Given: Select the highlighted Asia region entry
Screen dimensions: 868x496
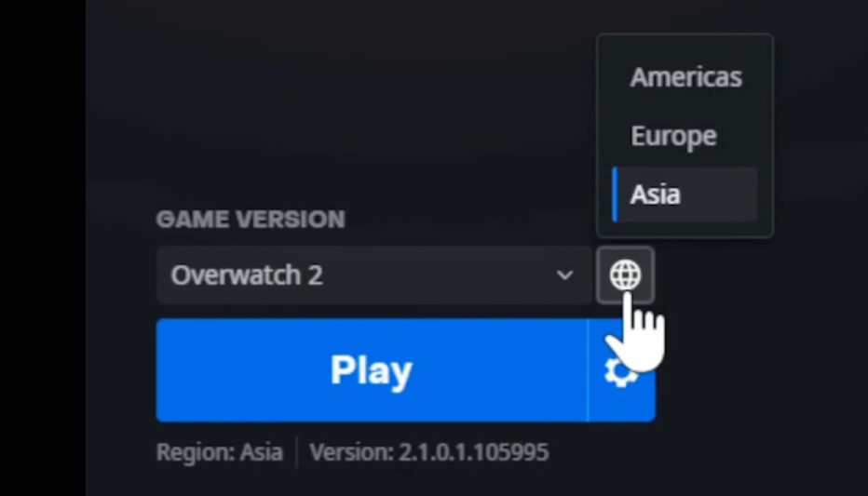Looking at the screenshot, I should tap(685, 194).
